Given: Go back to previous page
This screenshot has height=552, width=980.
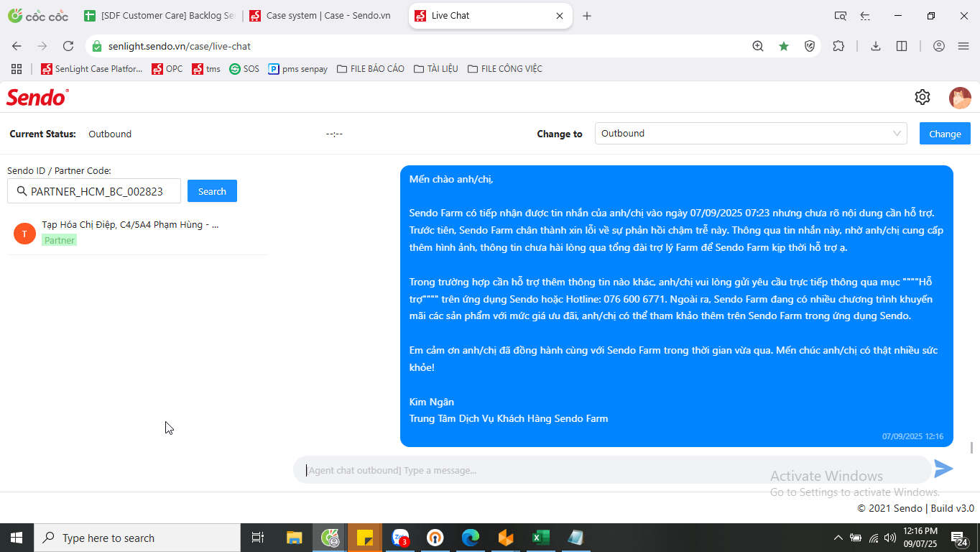Looking at the screenshot, I should [x=17, y=46].
